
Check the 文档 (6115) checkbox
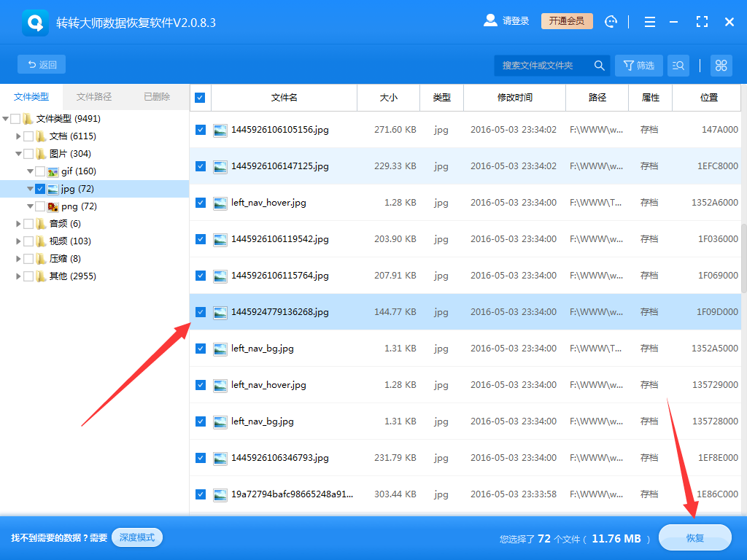point(28,136)
